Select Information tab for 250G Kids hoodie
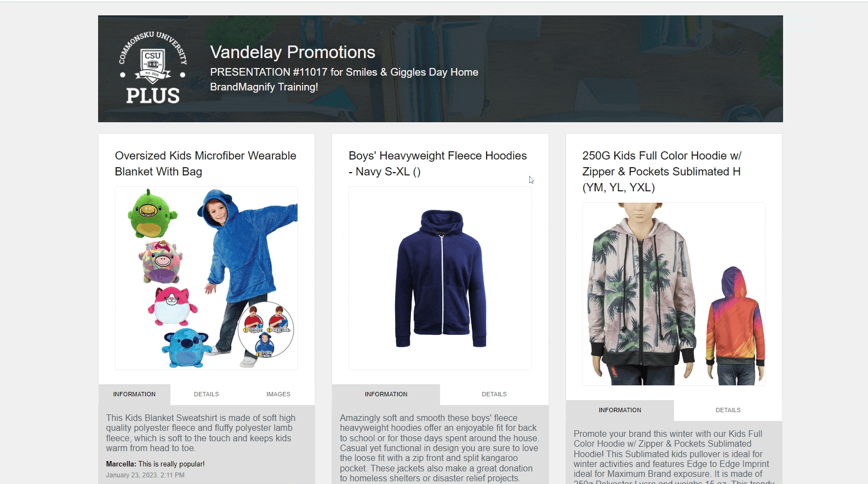The image size is (868, 484). coord(620,410)
